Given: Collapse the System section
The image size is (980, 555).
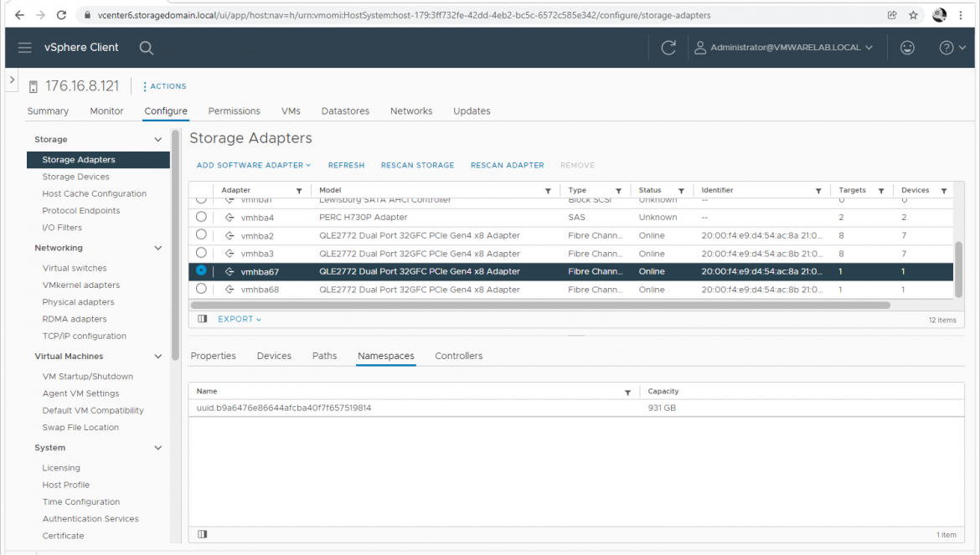Looking at the screenshot, I should (x=158, y=448).
